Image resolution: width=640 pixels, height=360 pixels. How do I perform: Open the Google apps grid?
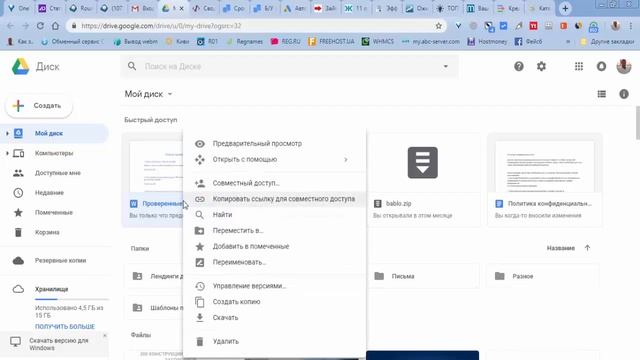[579, 67]
